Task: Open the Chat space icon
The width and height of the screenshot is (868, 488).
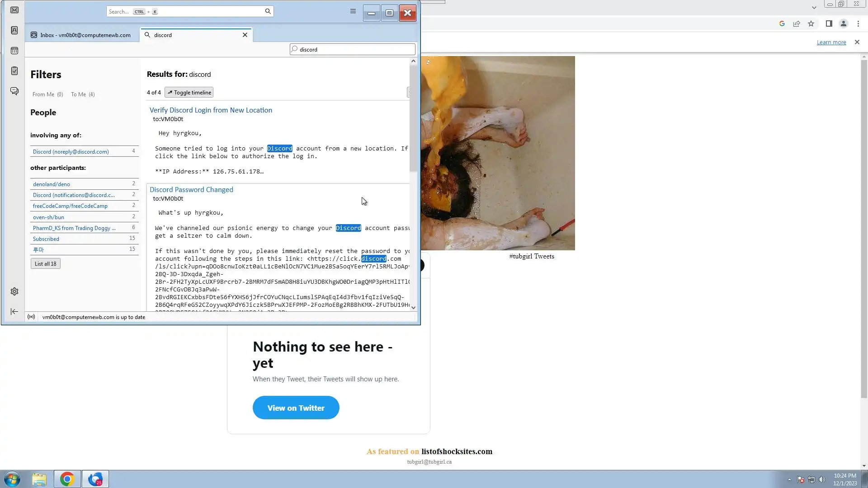Action: pyautogui.click(x=14, y=91)
